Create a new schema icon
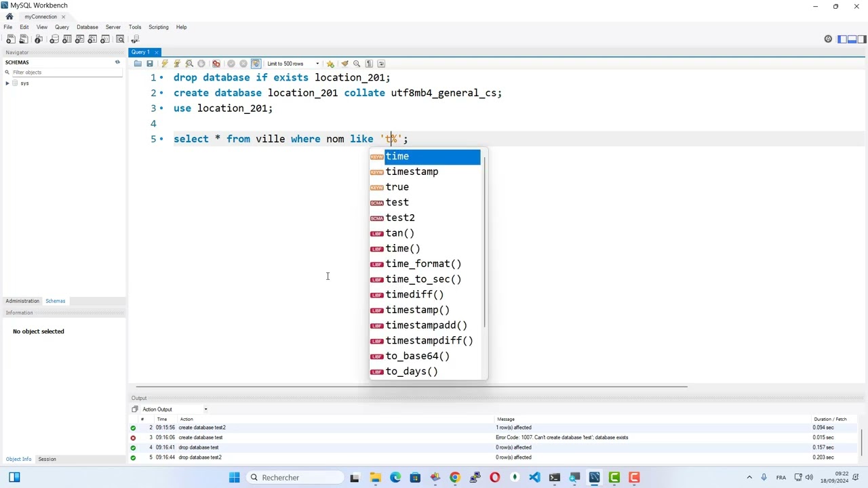The image size is (868, 488). (x=54, y=39)
